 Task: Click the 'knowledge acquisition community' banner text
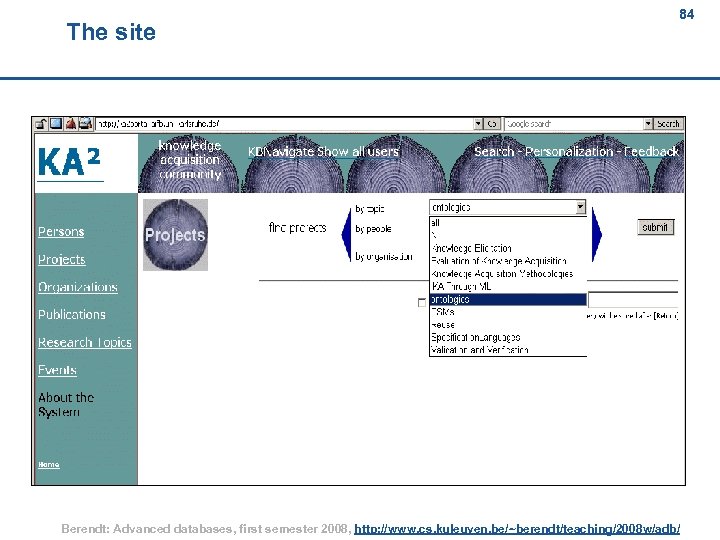[x=190, y=160]
